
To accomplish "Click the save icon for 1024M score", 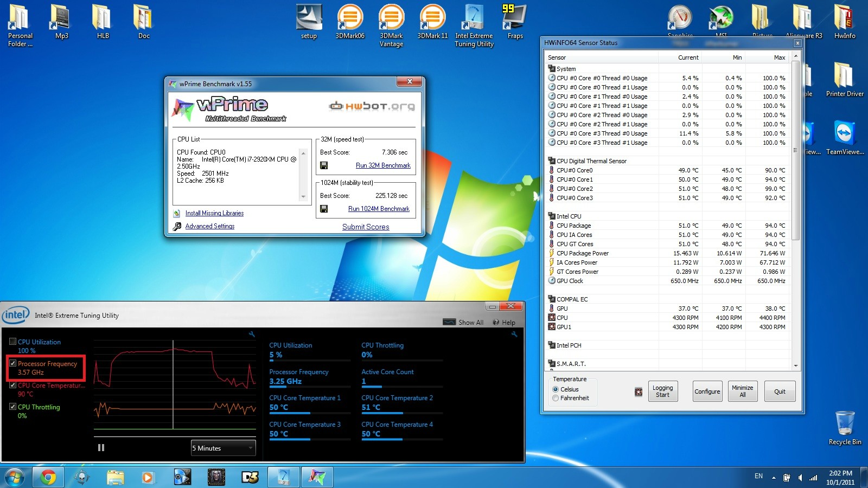I will click(324, 209).
